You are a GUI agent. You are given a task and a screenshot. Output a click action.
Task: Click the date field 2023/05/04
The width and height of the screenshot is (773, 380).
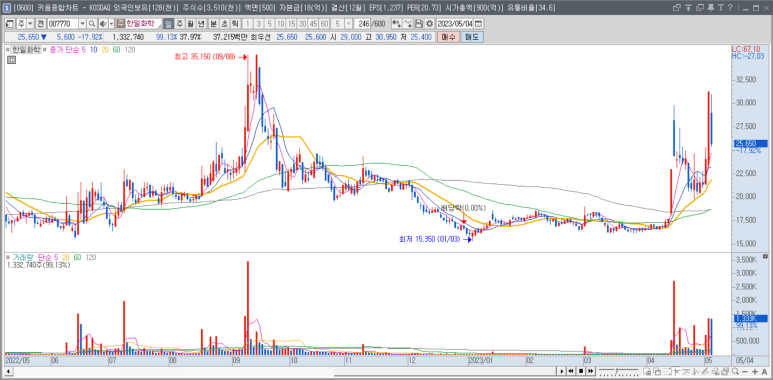[455, 24]
